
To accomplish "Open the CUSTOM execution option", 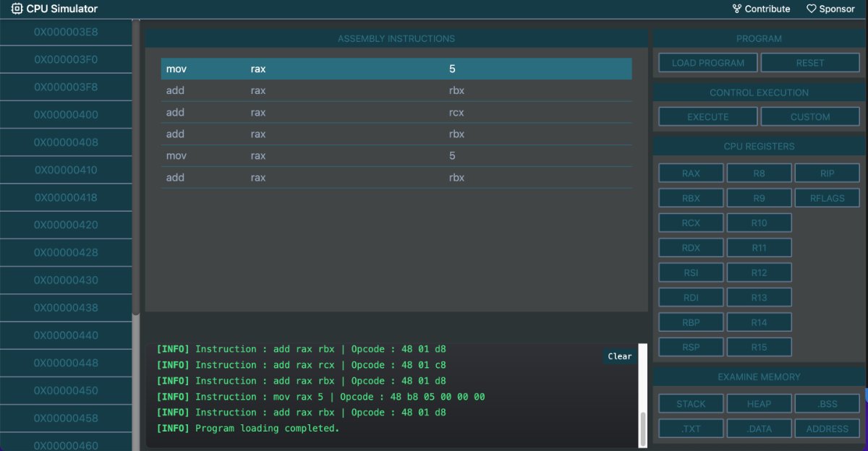I will [809, 116].
